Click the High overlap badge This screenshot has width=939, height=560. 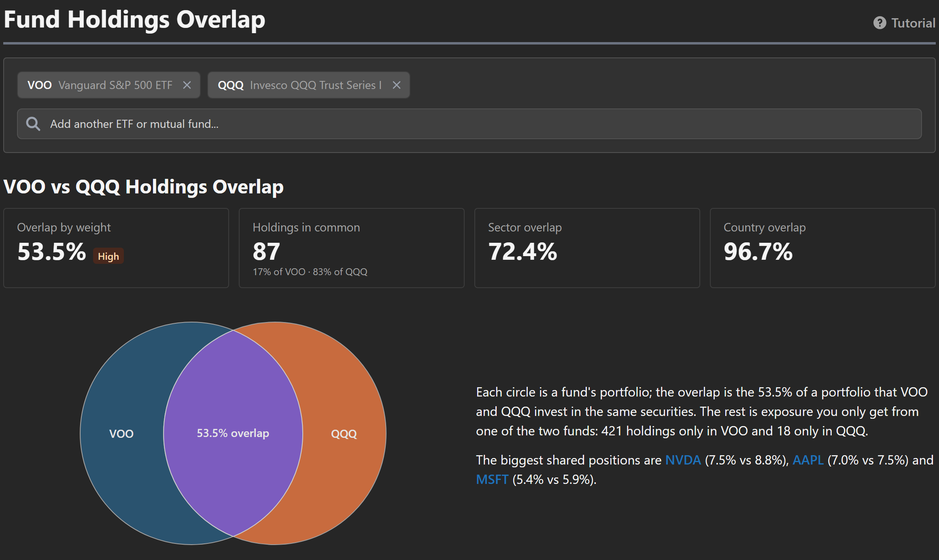[108, 256]
